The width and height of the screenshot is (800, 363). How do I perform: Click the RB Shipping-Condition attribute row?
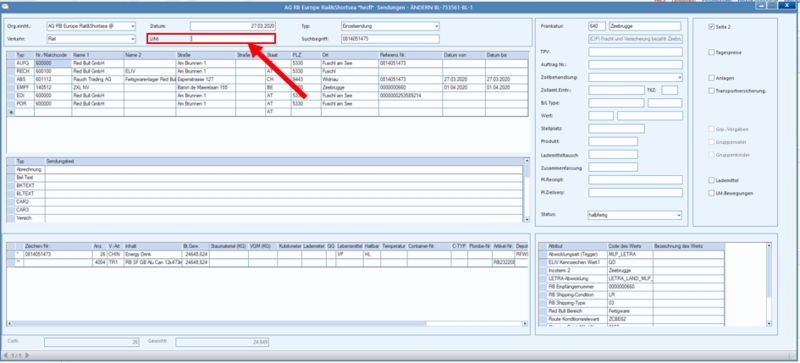[631, 295]
